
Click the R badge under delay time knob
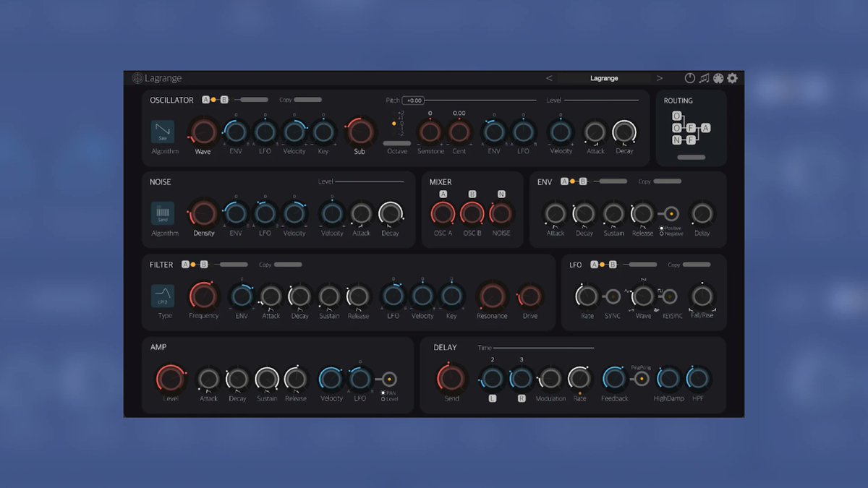click(x=522, y=398)
